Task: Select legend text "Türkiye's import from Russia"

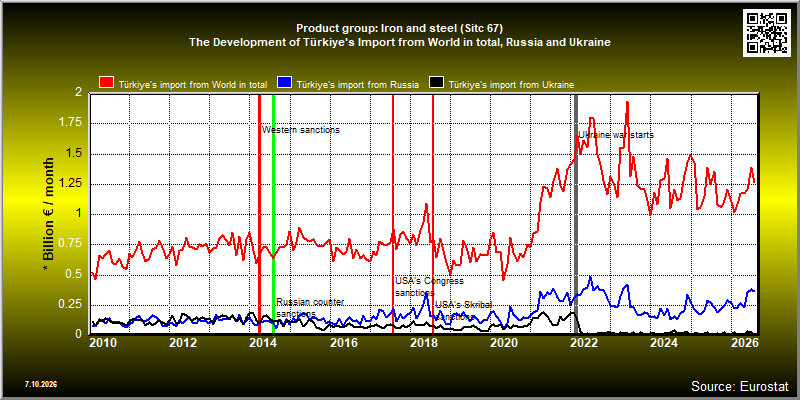Action: click(x=358, y=85)
